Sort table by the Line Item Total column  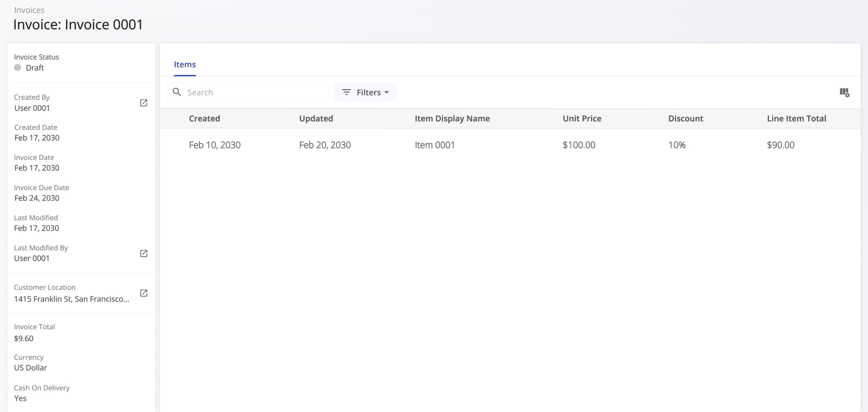796,118
